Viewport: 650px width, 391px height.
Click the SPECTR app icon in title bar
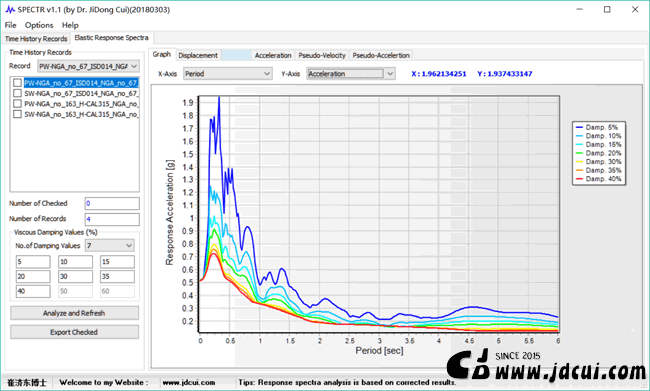click(10, 10)
